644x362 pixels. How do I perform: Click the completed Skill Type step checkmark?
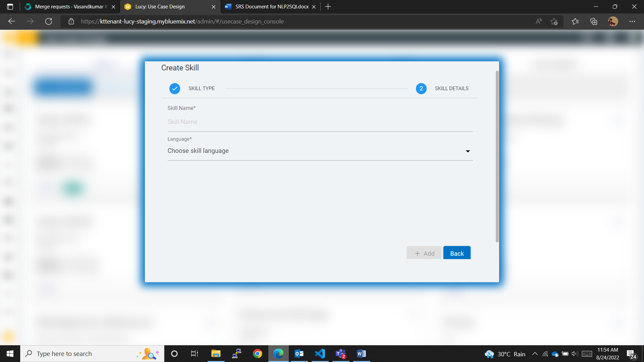[174, 88]
